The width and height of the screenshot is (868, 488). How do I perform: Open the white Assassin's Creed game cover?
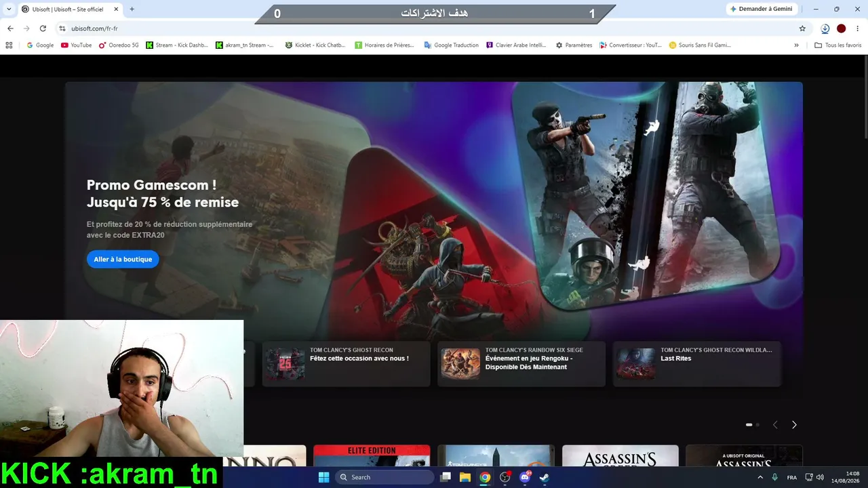click(620, 455)
